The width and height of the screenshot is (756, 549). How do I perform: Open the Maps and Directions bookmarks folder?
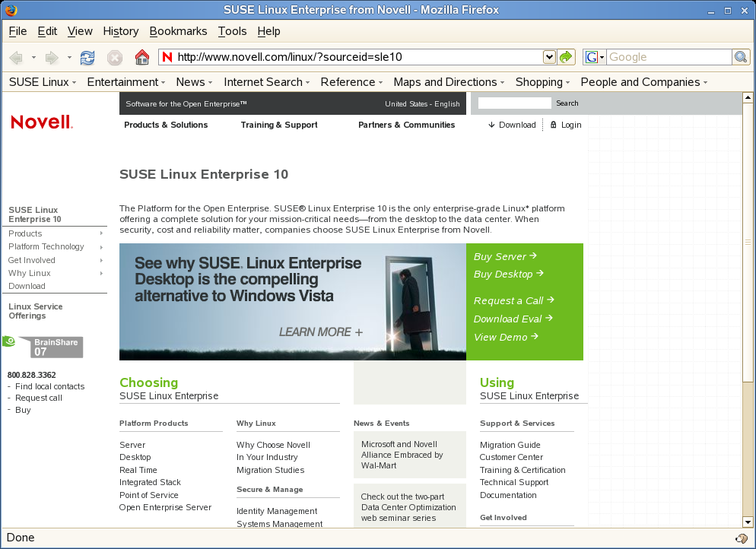pos(449,82)
